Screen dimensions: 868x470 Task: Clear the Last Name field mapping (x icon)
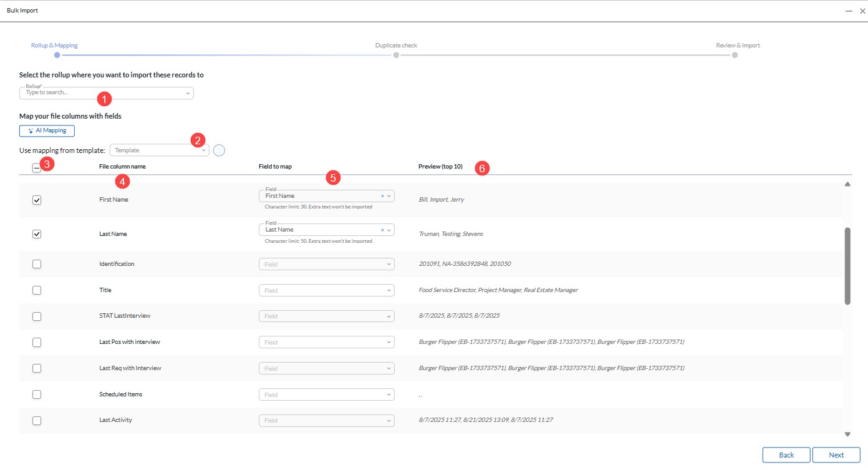[x=382, y=230]
